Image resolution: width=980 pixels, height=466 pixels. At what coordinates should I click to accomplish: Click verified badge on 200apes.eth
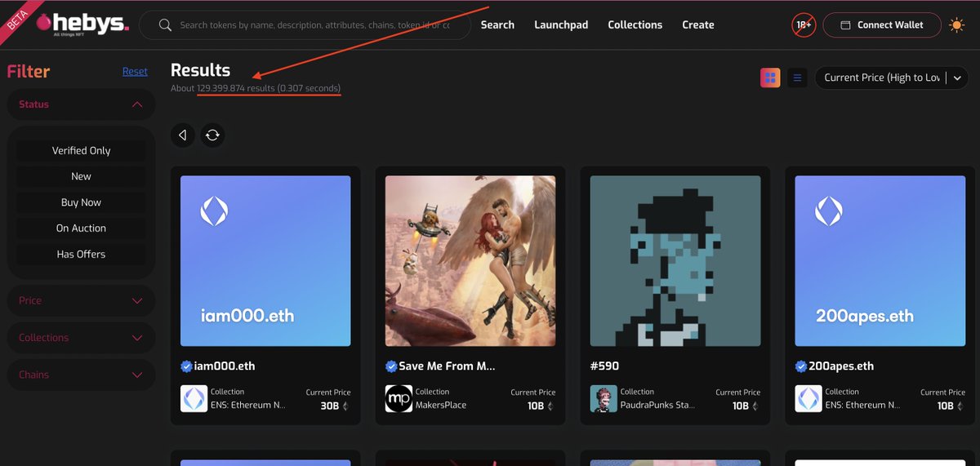800,366
